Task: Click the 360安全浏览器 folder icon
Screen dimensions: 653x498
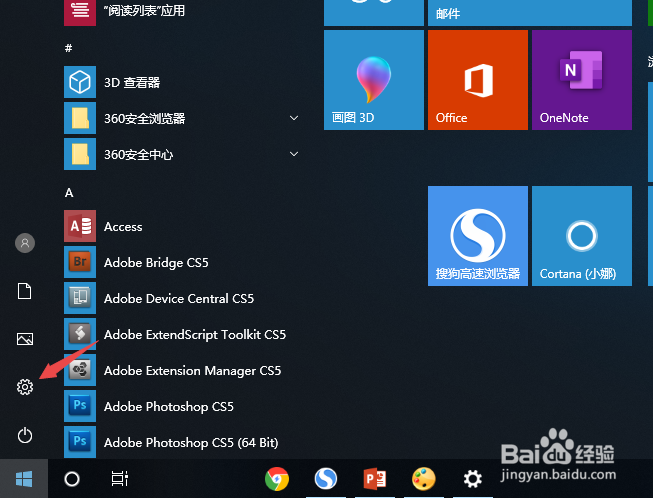Action: 80,118
